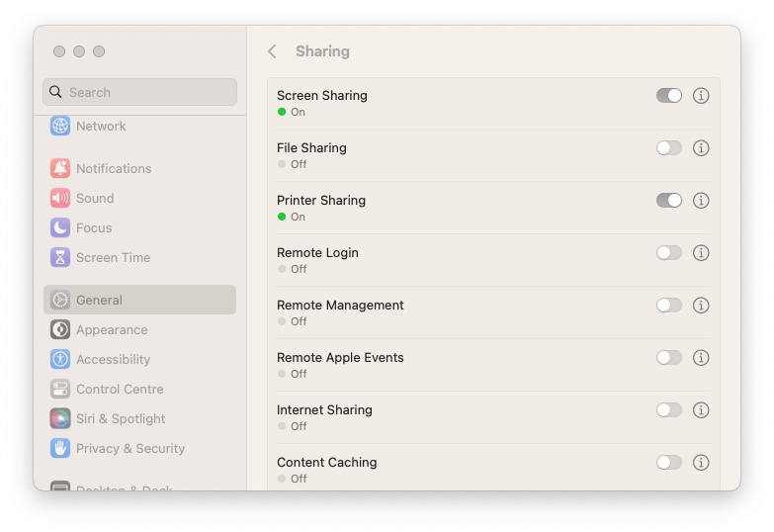This screenshot has height=532, width=774.
Task: Click the Sound speaker icon
Action: click(60, 198)
